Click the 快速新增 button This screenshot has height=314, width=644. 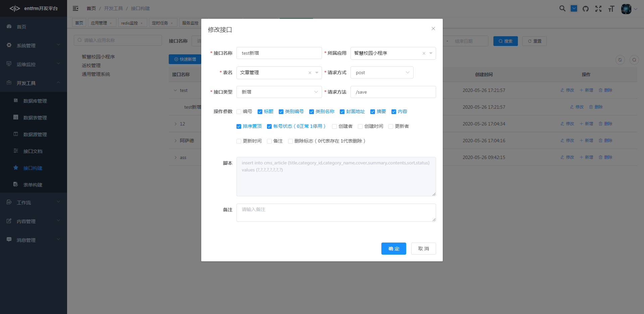click(x=185, y=59)
